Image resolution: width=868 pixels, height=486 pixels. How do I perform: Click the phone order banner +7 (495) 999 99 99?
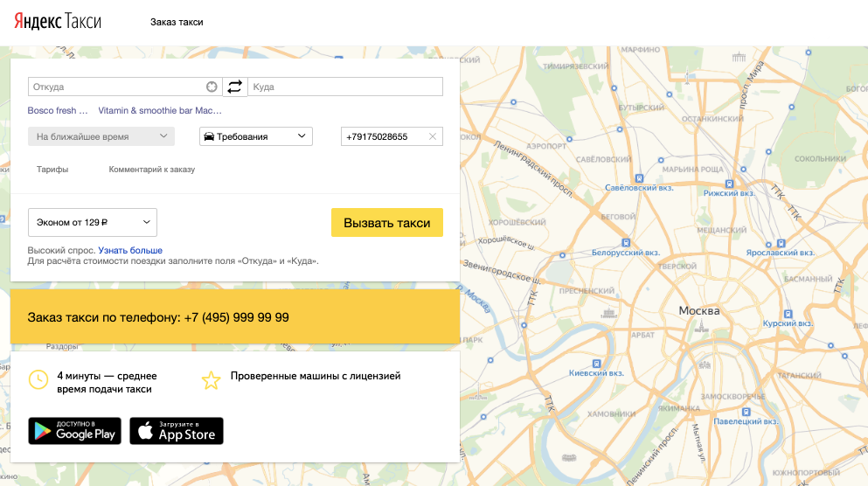(x=235, y=317)
